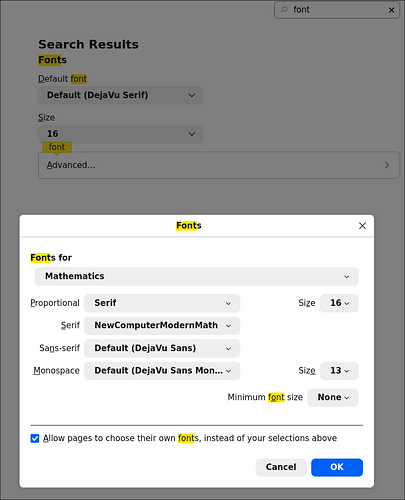Toggle Allow pages to choose their own fonts
The width and height of the screenshot is (405, 500).
click(x=35, y=438)
